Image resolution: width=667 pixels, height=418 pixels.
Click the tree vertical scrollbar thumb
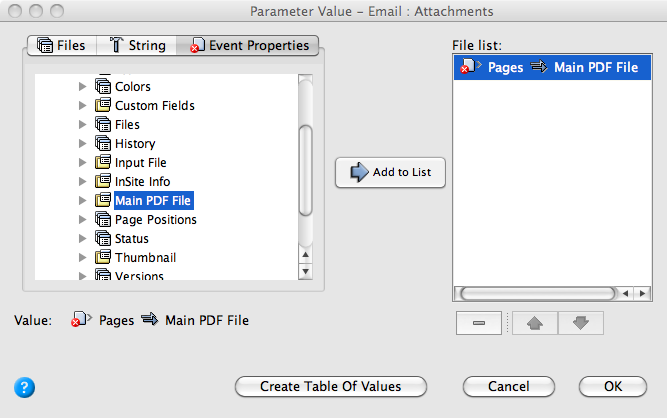(x=305, y=171)
